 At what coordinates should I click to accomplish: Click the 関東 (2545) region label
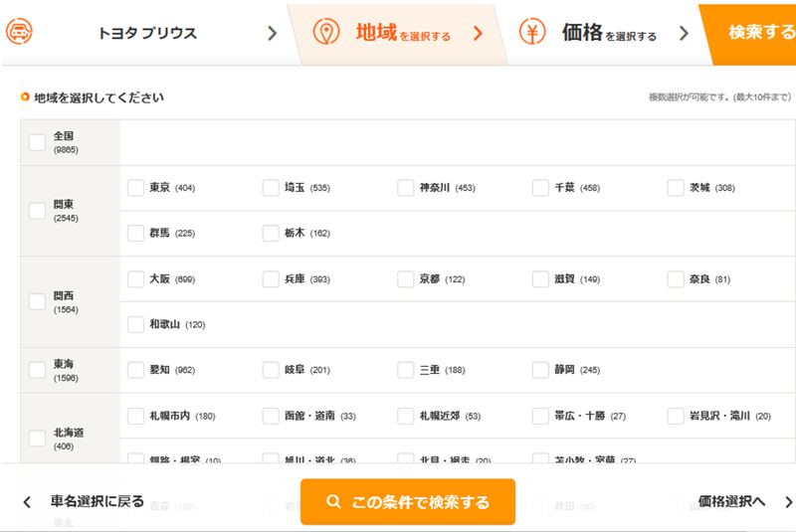66,211
